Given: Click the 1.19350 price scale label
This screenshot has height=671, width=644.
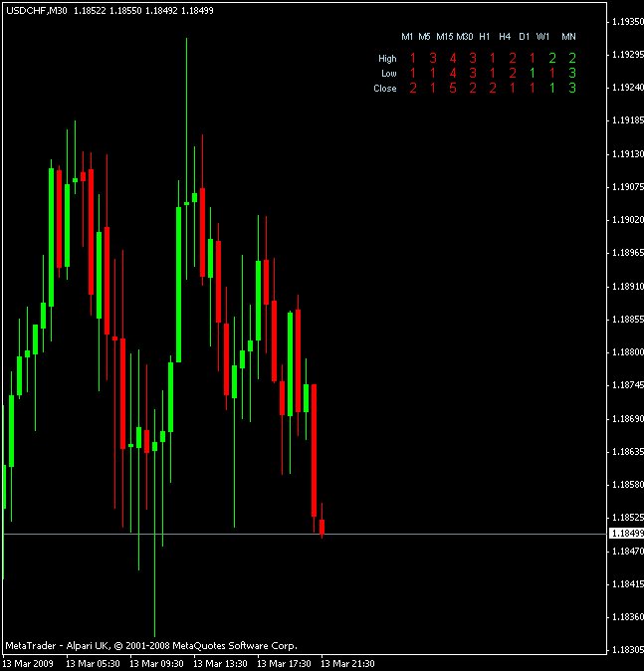Looking at the screenshot, I should coord(628,21).
